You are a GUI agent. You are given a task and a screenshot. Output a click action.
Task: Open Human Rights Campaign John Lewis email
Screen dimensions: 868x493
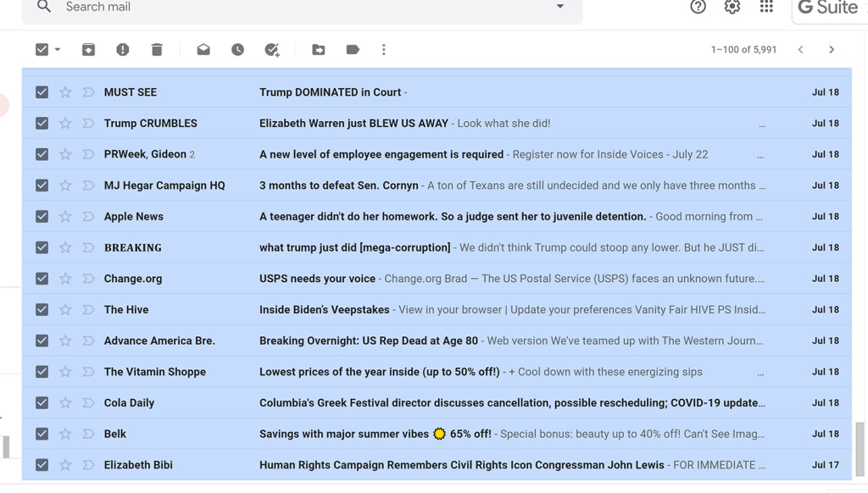[x=462, y=465]
